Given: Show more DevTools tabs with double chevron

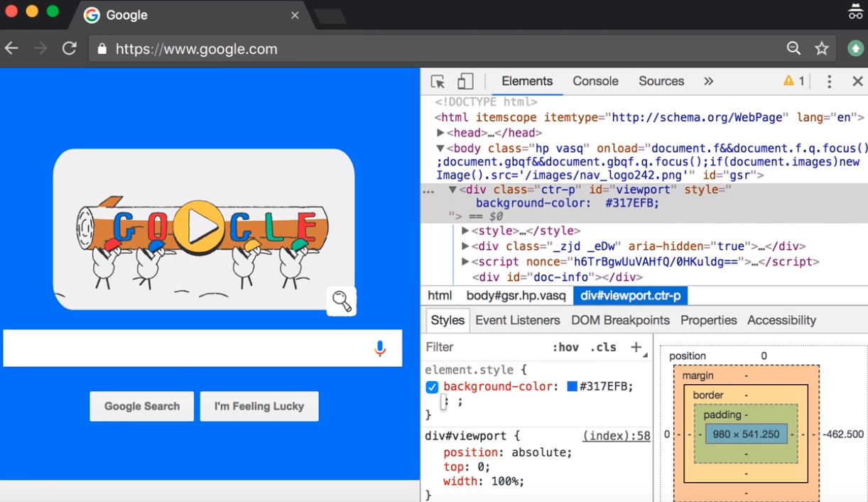Looking at the screenshot, I should pos(708,81).
